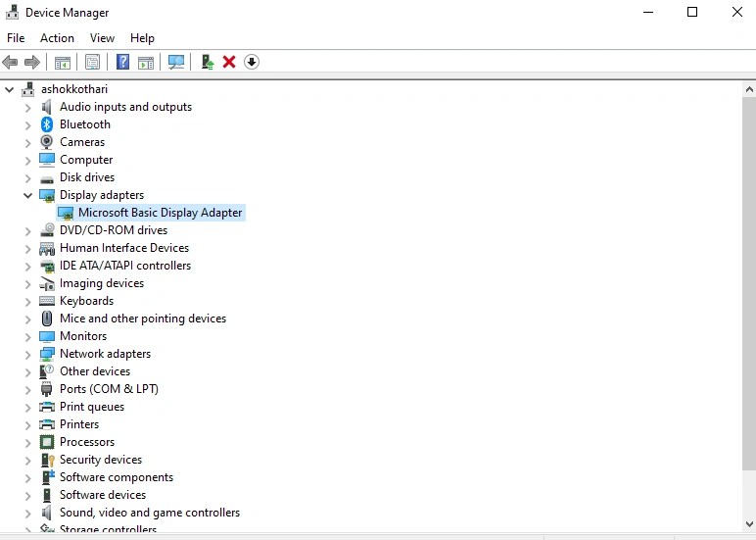The height and width of the screenshot is (540, 756).
Task: Click the Cameras webcam icon
Action: pyautogui.click(x=47, y=142)
